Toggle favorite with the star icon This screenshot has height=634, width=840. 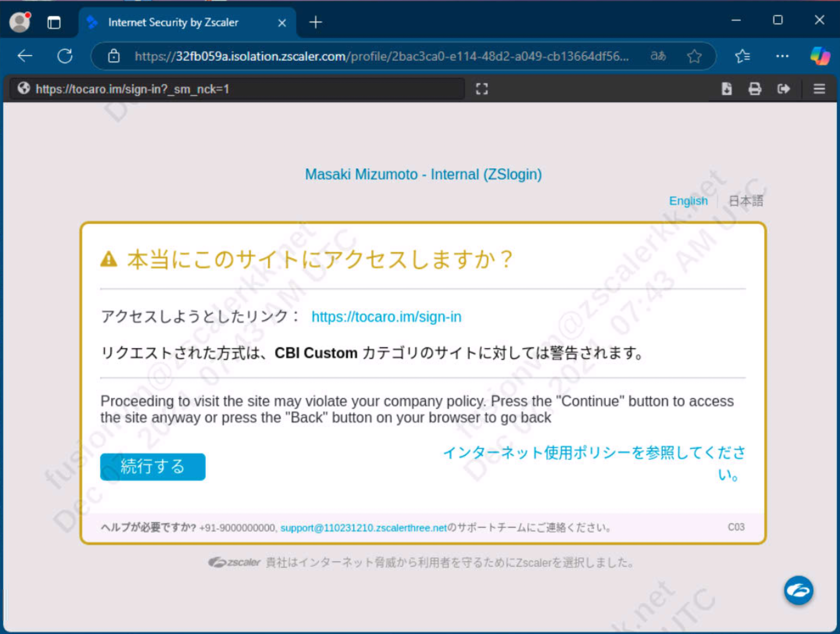694,56
